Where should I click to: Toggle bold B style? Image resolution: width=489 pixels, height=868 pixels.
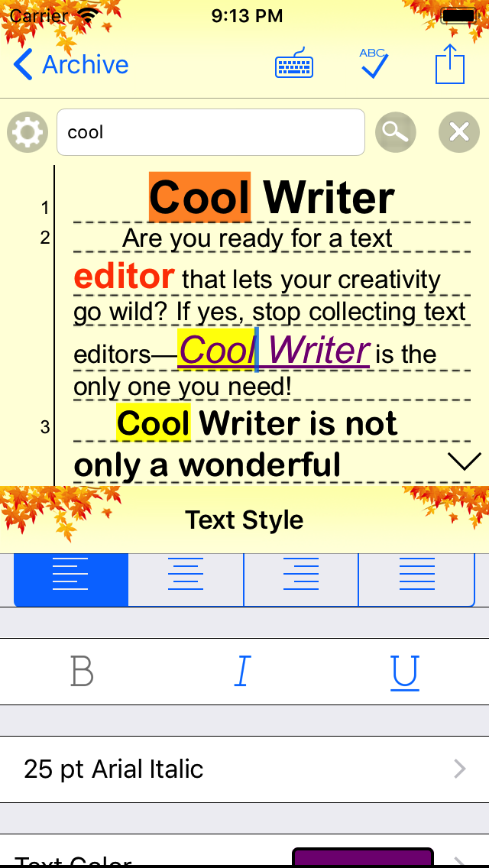click(82, 672)
